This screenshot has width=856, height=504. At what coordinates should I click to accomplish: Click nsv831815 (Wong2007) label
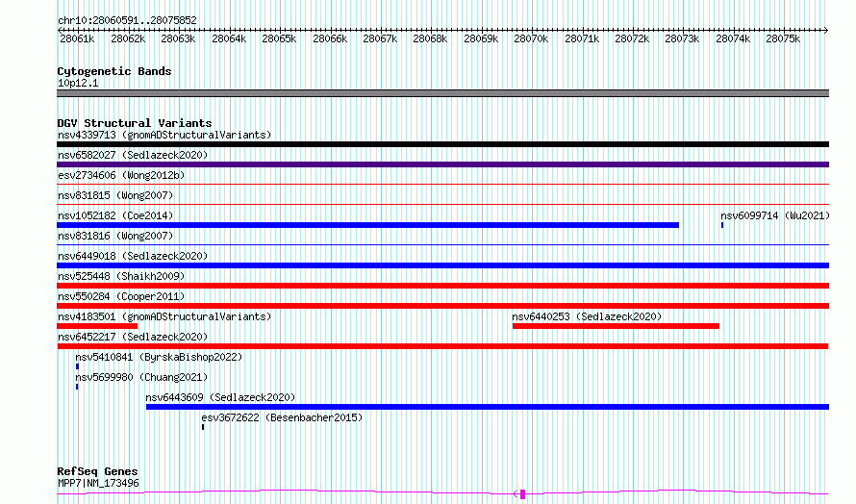[x=115, y=195]
